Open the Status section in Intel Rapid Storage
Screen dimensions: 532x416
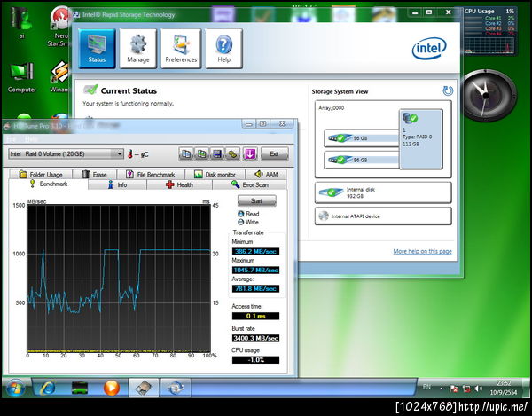(97, 49)
